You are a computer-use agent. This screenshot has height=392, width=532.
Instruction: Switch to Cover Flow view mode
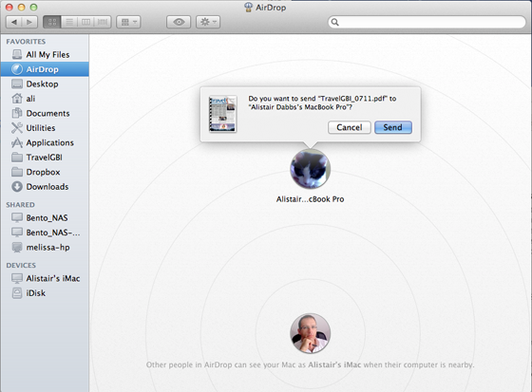tap(103, 22)
